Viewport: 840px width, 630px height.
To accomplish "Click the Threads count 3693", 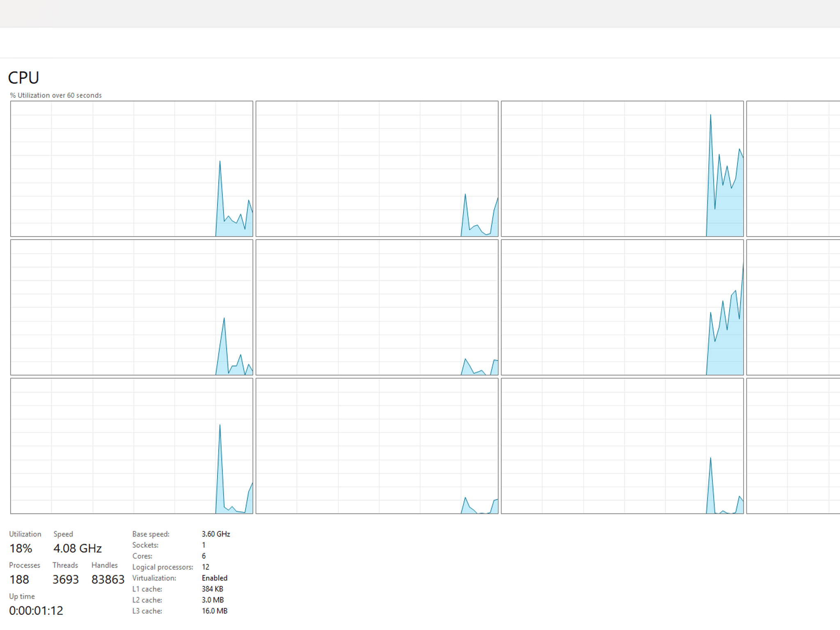I will point(66,580).
